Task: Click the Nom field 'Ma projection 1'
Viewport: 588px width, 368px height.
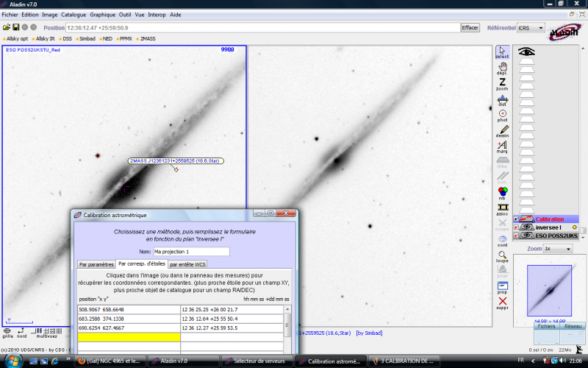Action: point(191,252)
